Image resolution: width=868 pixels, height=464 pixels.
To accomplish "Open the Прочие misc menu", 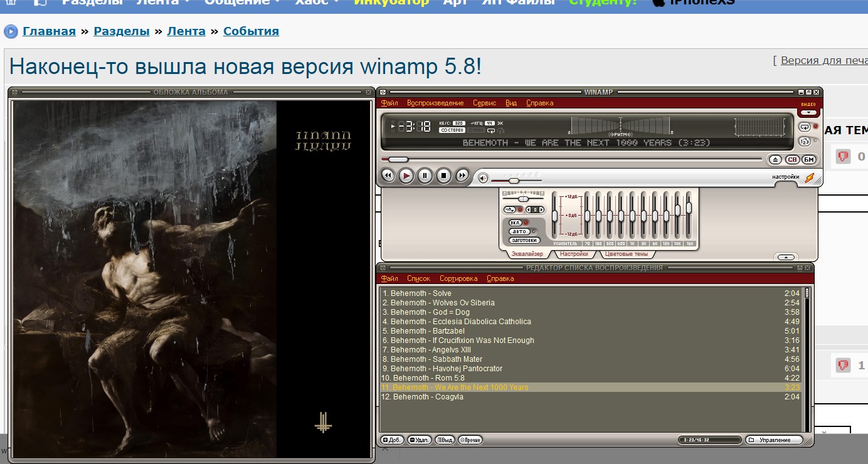I will point(470,440).
